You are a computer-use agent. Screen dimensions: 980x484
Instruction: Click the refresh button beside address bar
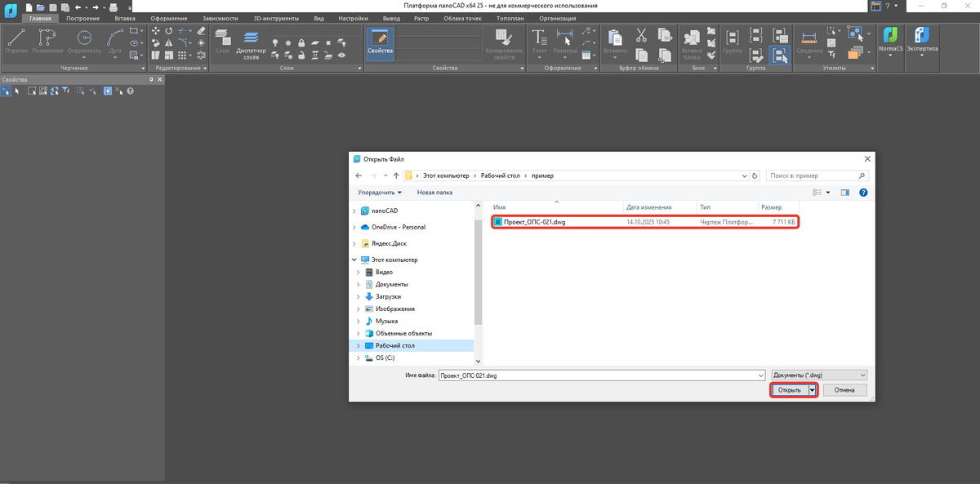pyautogui.click(x=755, y=175)
